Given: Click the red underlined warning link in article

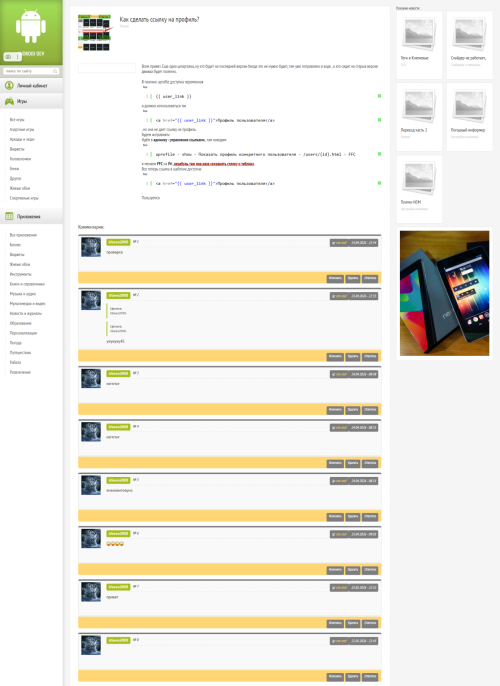Looking at the screenshot, I should tap(213, 164).
